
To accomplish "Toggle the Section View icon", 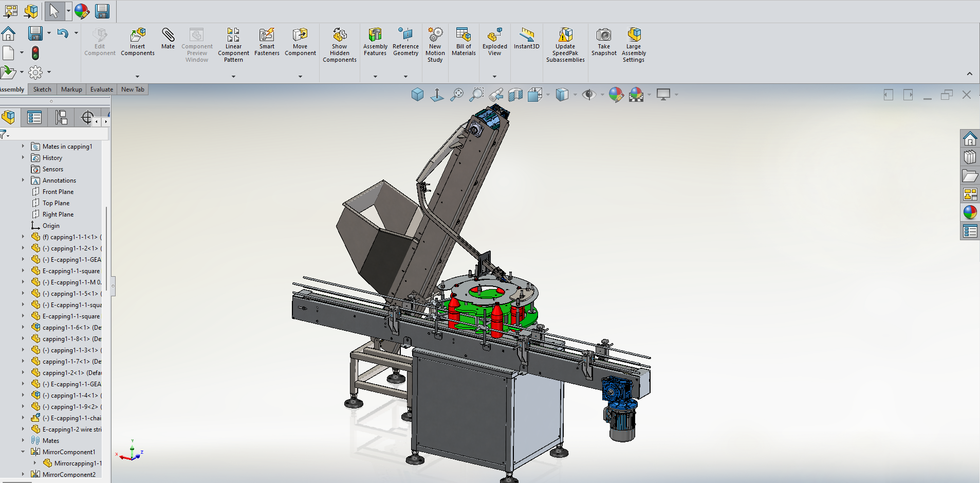I will tap(515, 95).
